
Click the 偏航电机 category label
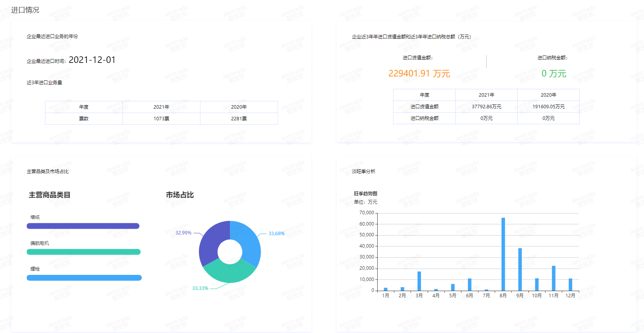coord(40,243)
